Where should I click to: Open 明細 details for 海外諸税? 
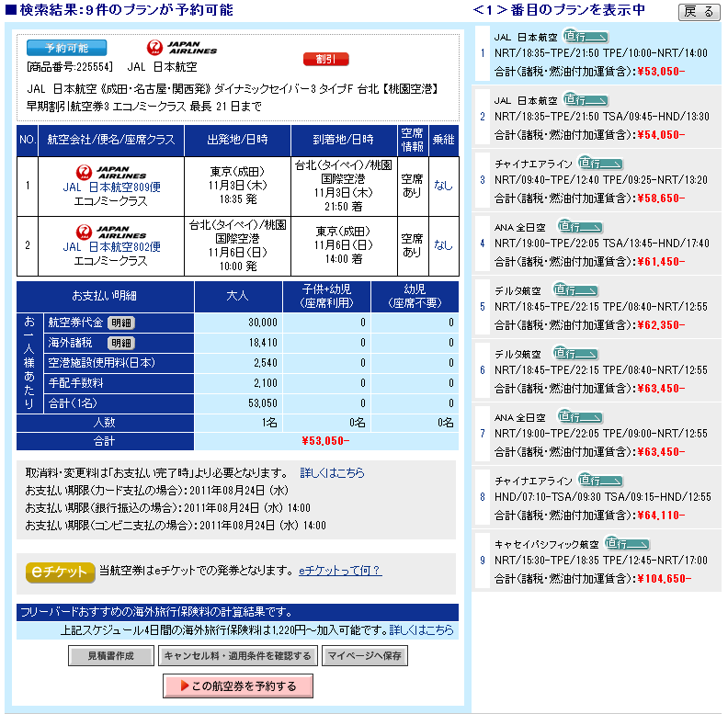[x=121, y=343]
